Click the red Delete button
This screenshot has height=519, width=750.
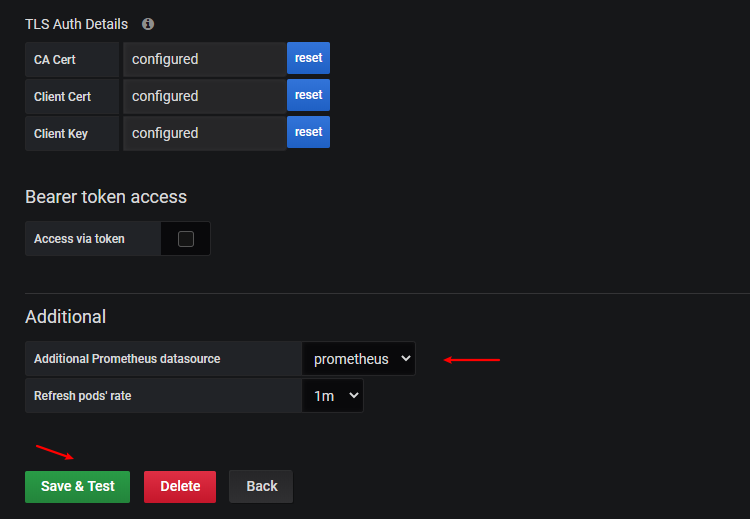click(x=180, y=486)
